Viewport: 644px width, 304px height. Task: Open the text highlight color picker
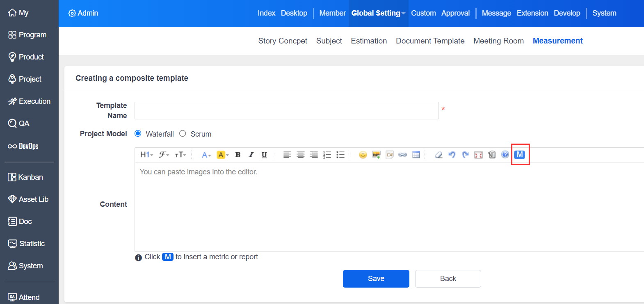click(x=223, y=155)
